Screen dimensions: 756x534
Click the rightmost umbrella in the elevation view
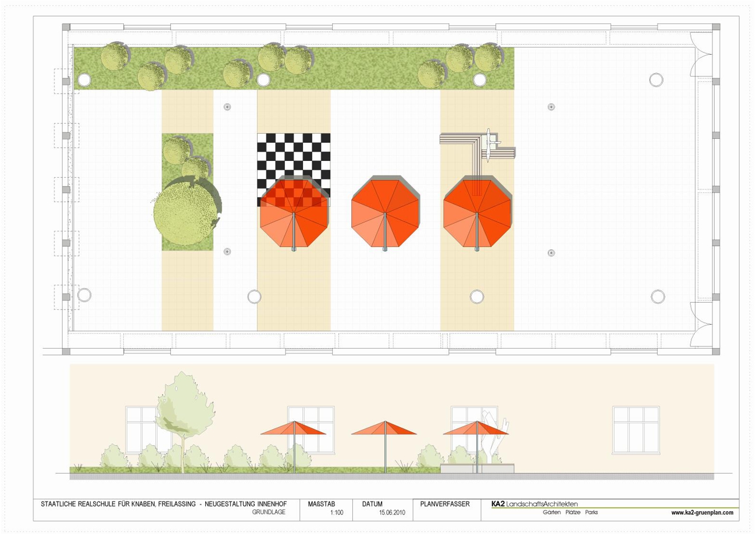pyautogui.click(x=476, y=429)
